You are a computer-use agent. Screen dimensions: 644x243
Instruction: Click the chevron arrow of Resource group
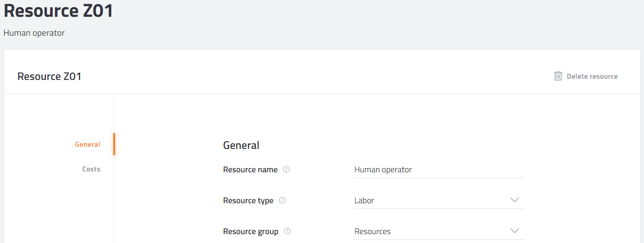(514, 231)
